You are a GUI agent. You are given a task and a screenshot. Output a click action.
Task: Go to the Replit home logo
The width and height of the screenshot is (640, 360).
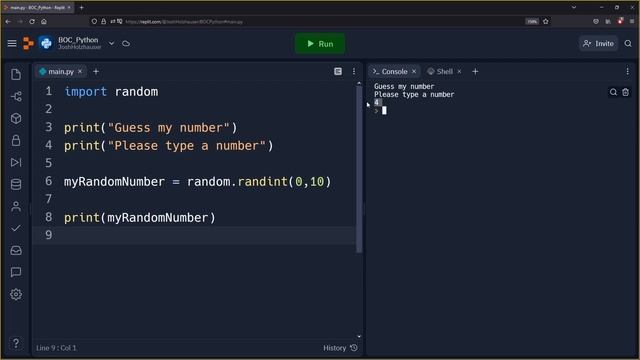click(28, 43)
